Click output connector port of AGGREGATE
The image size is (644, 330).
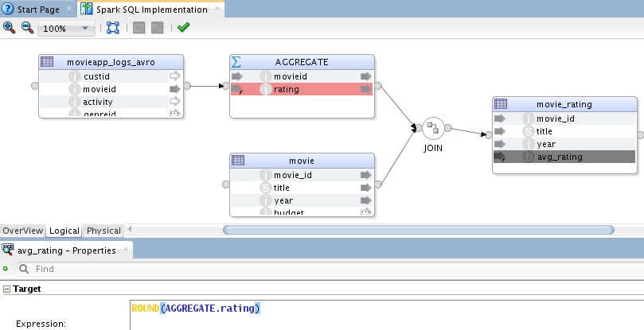pyautogui.click(x=378, y=86)
